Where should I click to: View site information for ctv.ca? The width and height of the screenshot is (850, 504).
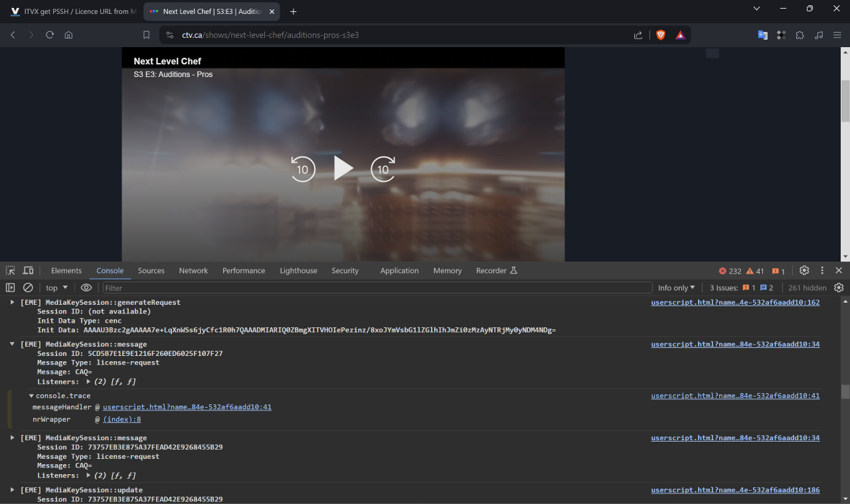169,35
